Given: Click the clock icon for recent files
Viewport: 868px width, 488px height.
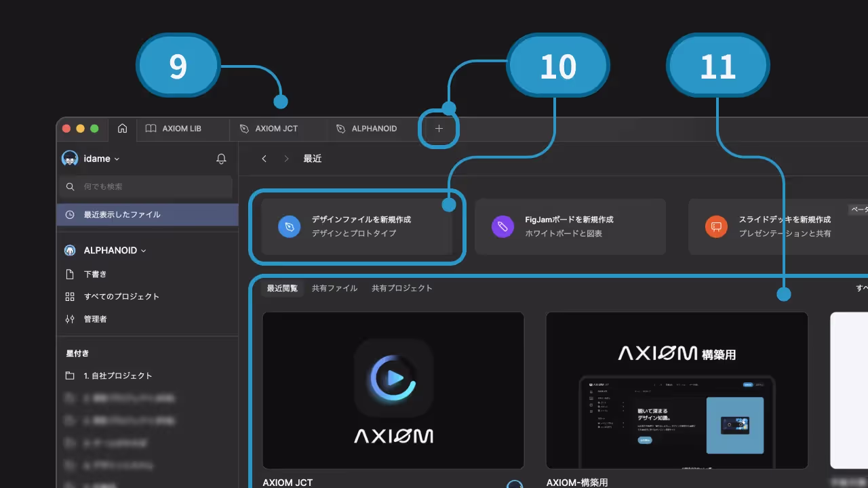Looking at the screenshot, I should (x=70, y=215).
